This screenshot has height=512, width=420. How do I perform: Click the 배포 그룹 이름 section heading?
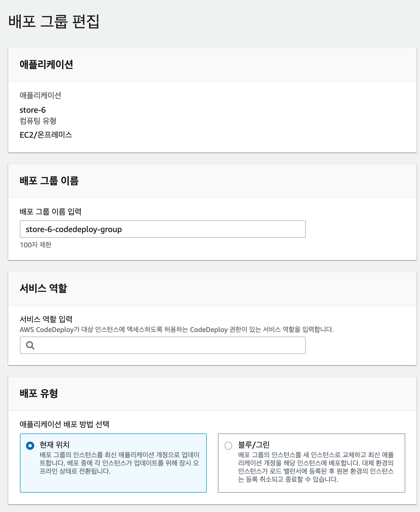[x=49, y=181]
